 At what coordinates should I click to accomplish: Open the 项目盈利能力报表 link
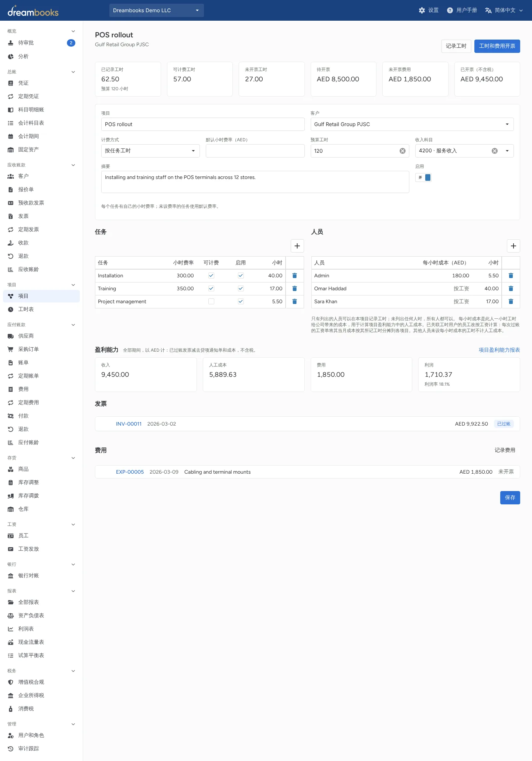coord(499,350)
